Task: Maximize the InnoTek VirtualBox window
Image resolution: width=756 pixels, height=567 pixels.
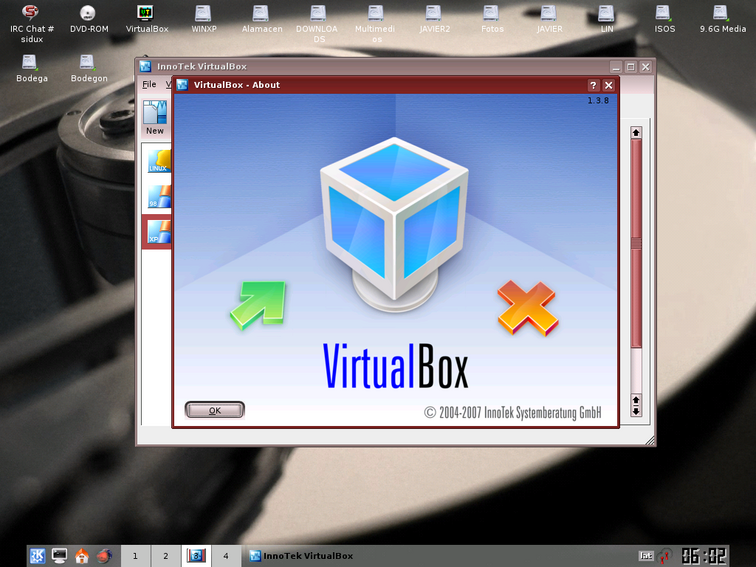Action: [631, 67]
